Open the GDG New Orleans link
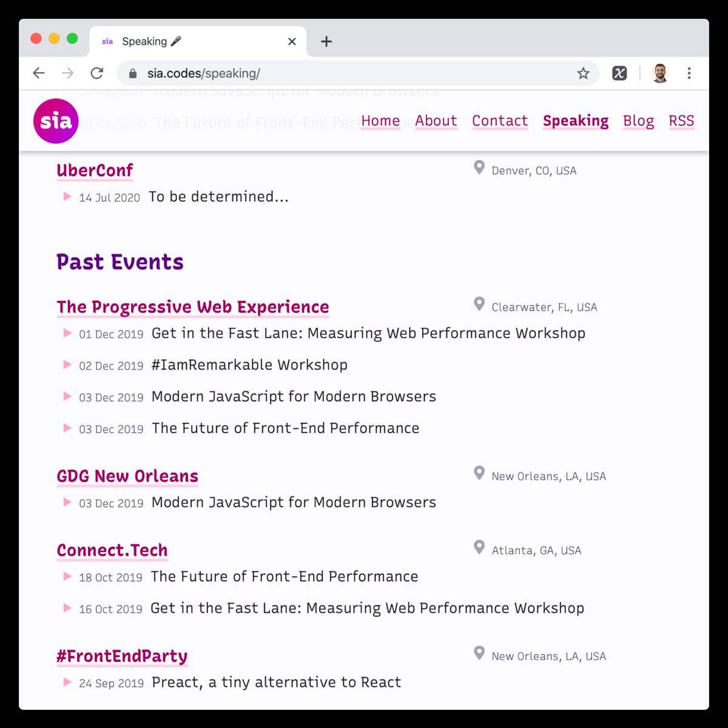This screenshot has height=728, width=728. pos(127,476)
